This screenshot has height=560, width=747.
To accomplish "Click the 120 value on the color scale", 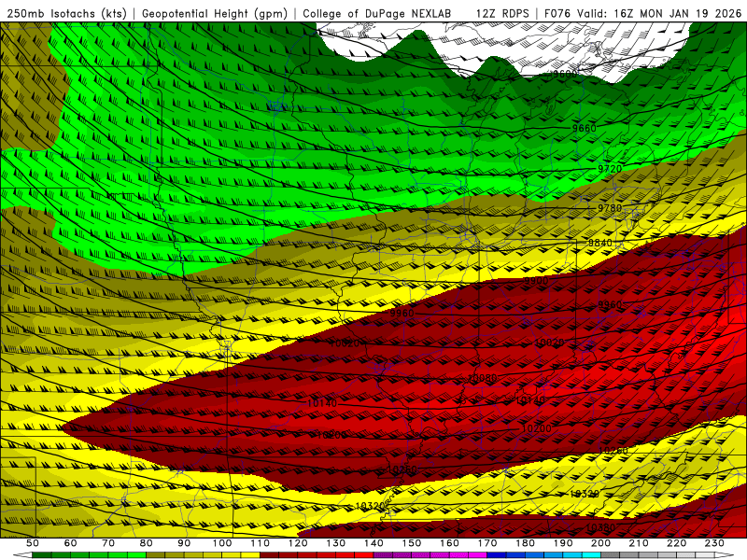I will pos(298,543).
